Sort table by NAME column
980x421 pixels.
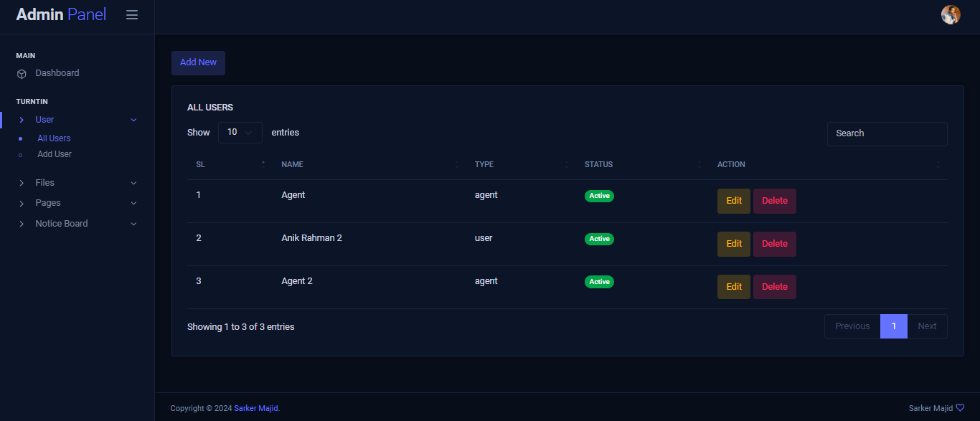(x=369, y=164)
